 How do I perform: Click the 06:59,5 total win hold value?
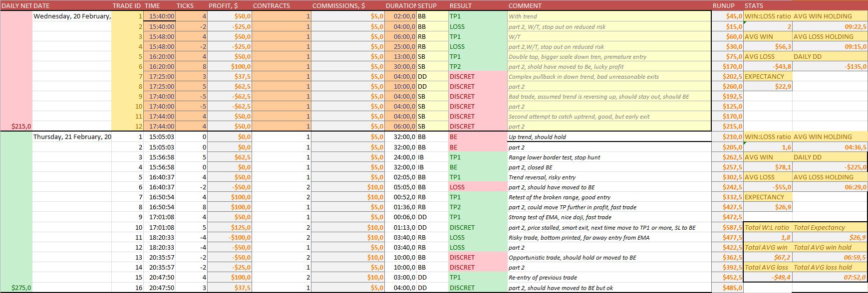click(x=830, y=257)
